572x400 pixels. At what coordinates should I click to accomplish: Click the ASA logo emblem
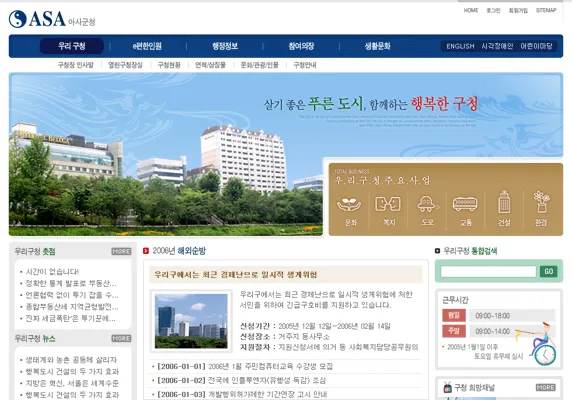tap(18, 19)
